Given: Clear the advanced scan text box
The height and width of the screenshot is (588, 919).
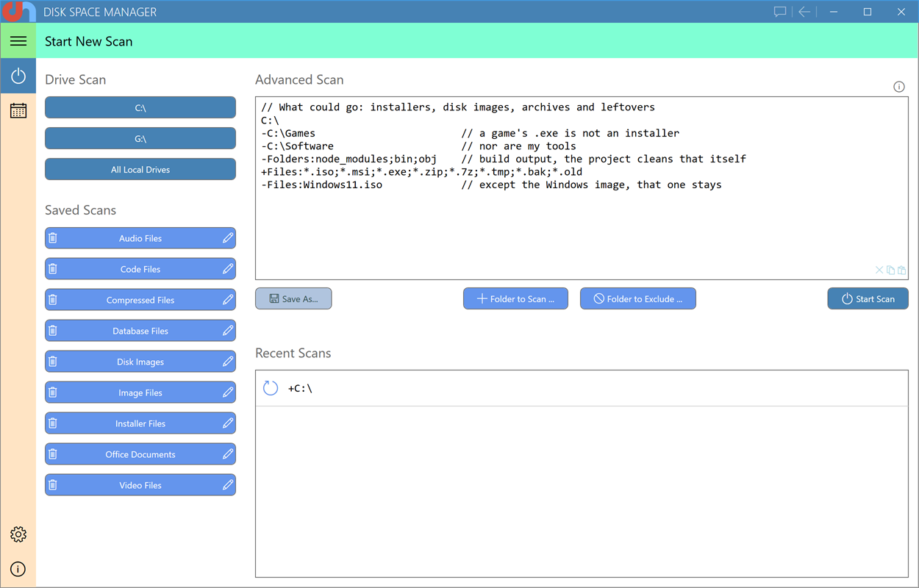Looking at the screenshot, I should point(879,270).
